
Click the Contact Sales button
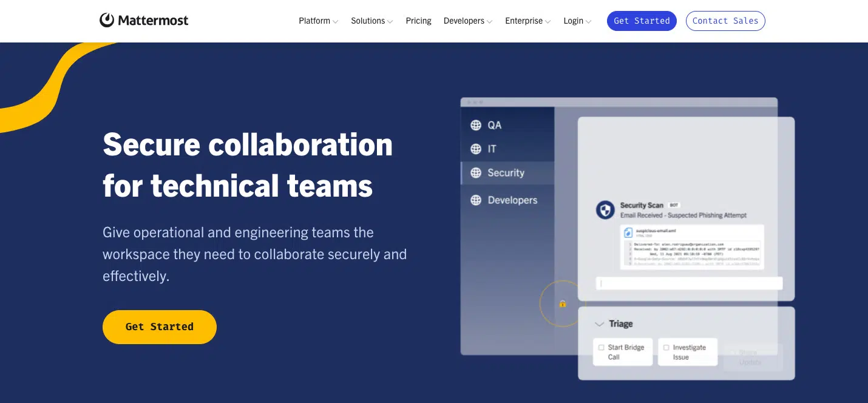point(725,21)
